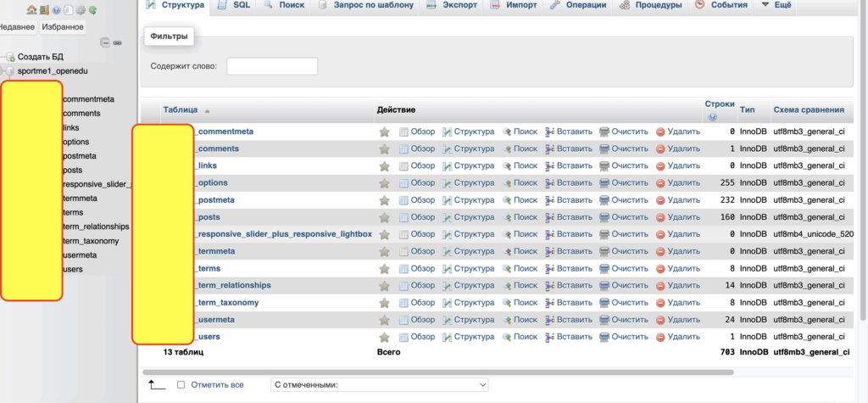868x403 pixels.
Task: Open the SQL documentation page icon
Action: (x=68, y=10)
